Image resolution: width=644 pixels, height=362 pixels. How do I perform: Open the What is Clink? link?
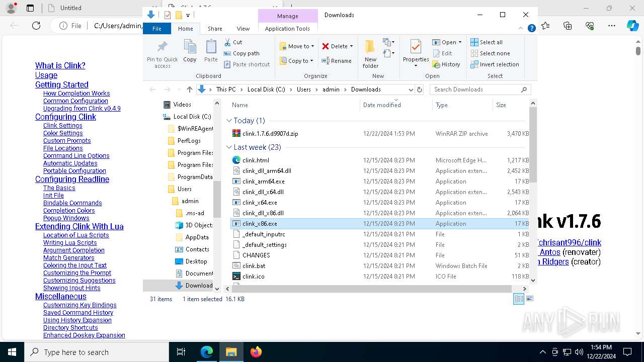[60, 65]
